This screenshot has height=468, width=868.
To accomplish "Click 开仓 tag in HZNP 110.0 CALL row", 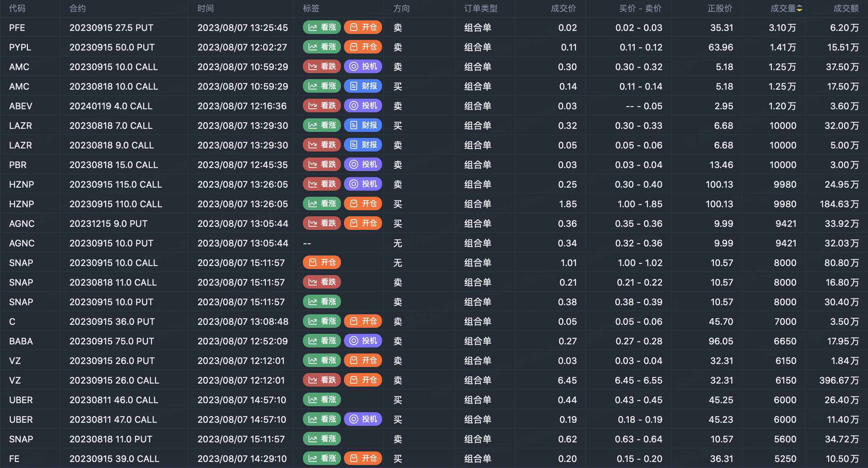I will point(363,203).
